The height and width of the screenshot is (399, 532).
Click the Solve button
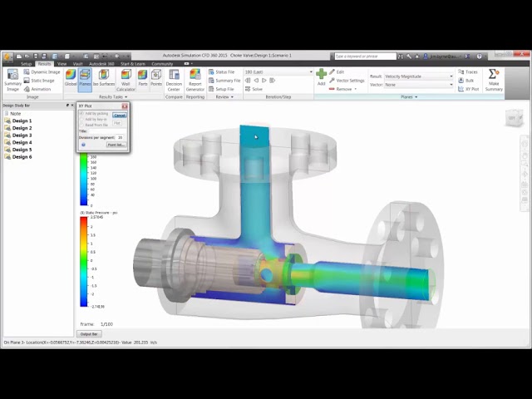[254, 89]
